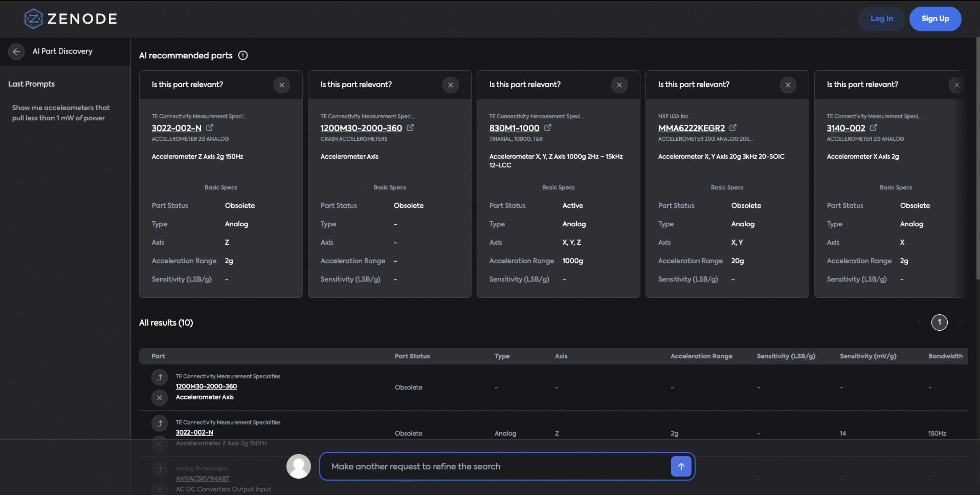Navigate to page 1 using pagination control
980x495 pixels.
[939, 323]
